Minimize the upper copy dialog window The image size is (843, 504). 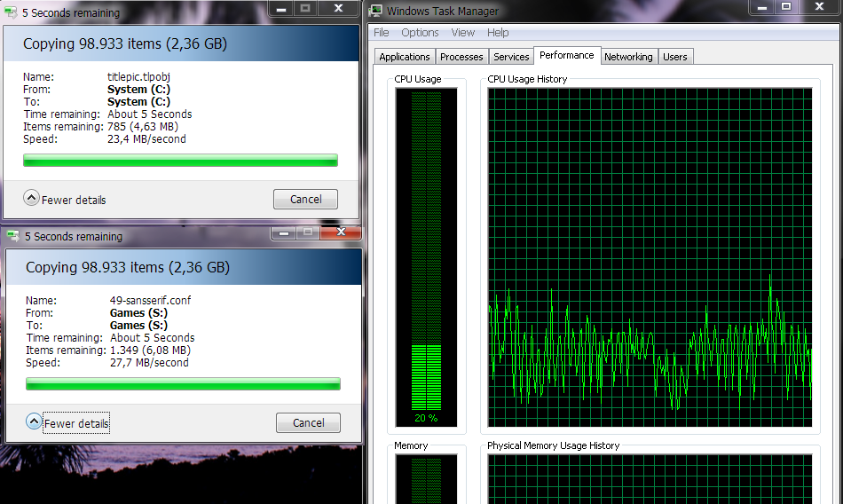[x=280, y=9]
